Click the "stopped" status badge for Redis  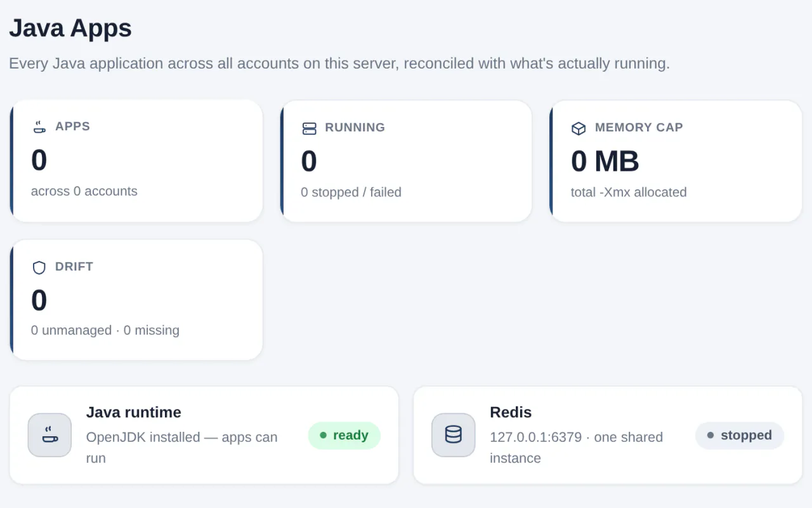pos(740,436)
